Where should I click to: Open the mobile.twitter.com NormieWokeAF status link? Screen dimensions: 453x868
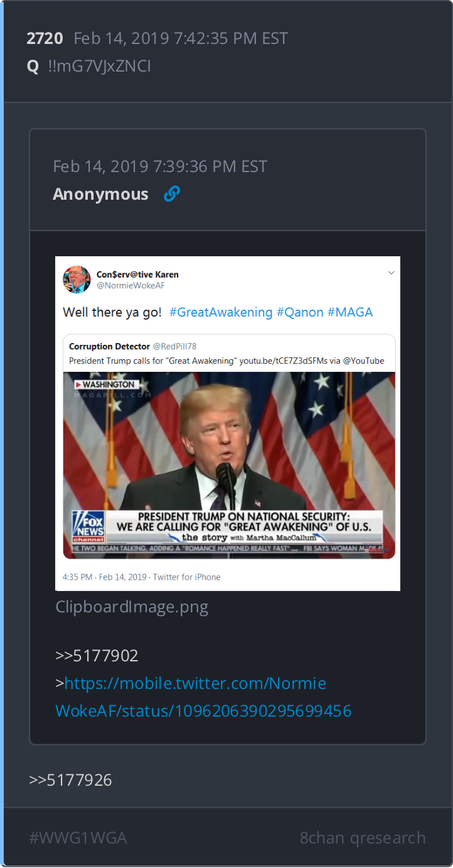(x=203, y=697)
